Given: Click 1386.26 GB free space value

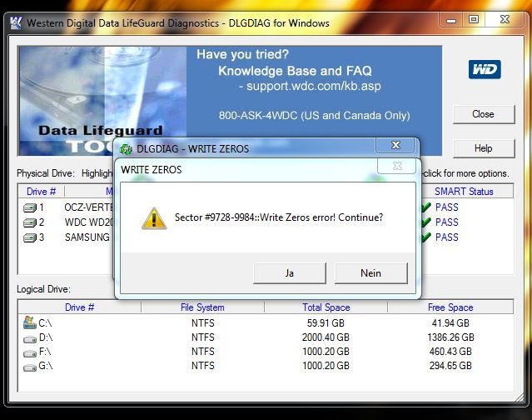Looking at the screenshot, I should pyautogui.click(x=450, y=337).
